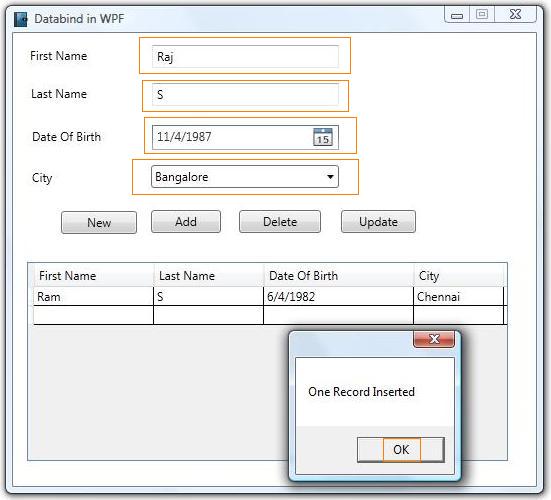Expand the City dropdown arrow
This screenshot has width=551, height=500.
point(330,177)
